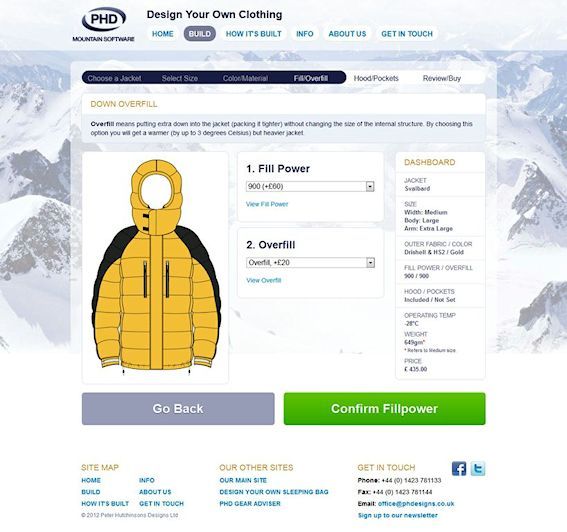Open the PHD Gear Adviser footer link
This screenshot has height=532, width=567.
pyautogui.click(x=250, y=503)
